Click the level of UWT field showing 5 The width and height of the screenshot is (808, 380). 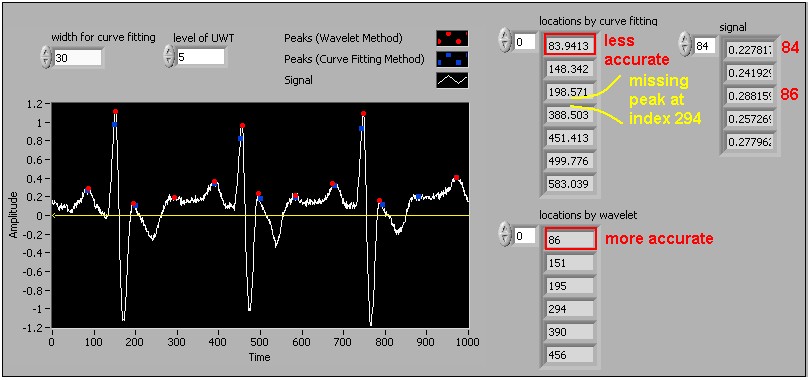pyautogui.click(x=201, y=57)
